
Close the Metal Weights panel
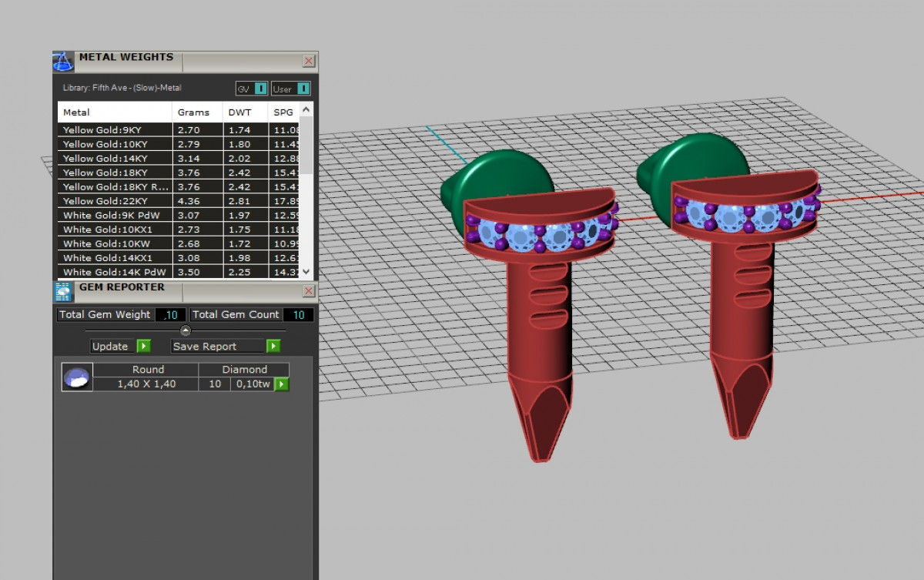coord(309,61)
